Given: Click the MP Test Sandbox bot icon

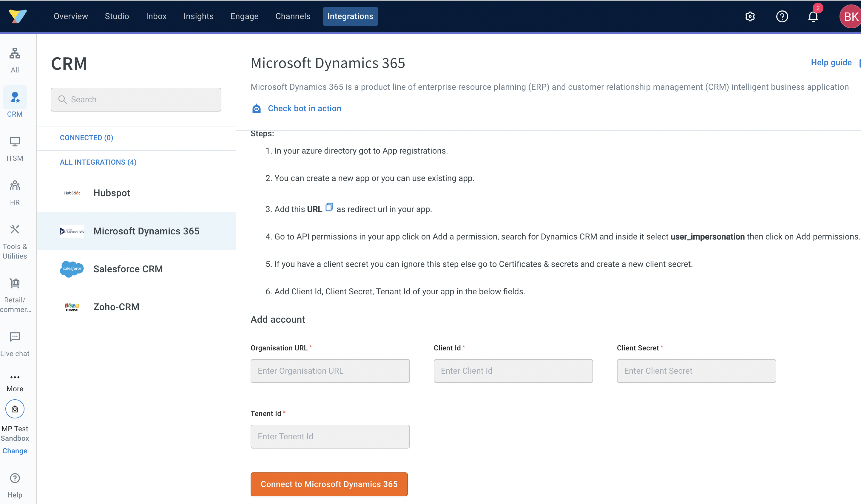Looking at the screenshot, I should (x=15, y=409).
